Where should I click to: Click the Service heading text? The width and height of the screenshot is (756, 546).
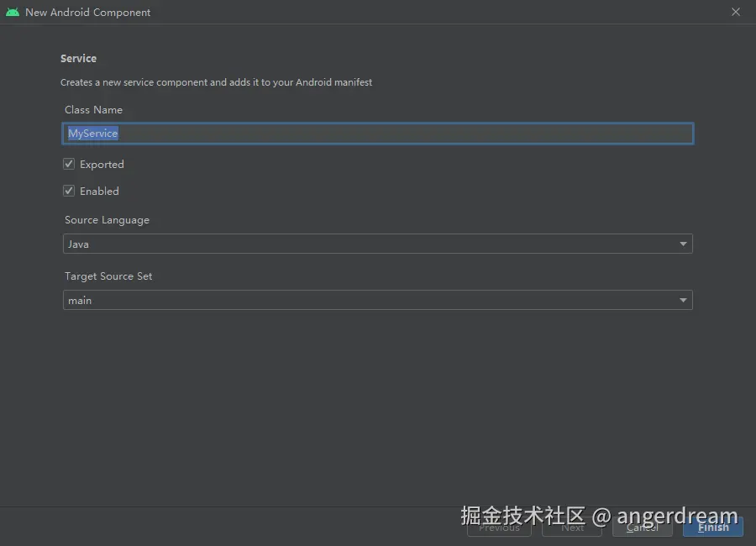[79, 58]
